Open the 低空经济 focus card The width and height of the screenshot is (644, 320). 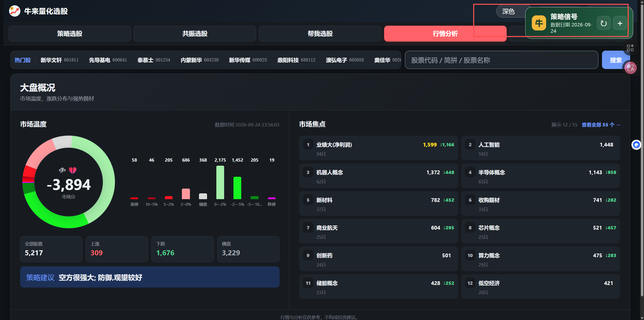(x=540, y=287)
